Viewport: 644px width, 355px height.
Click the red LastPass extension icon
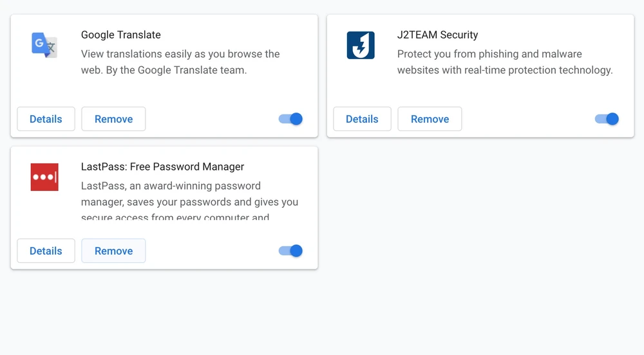44,177
